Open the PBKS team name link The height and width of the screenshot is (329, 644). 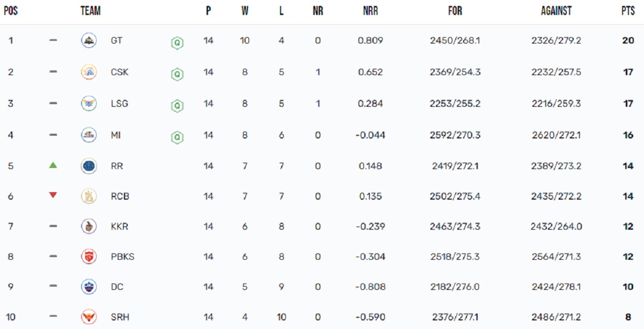122,257
